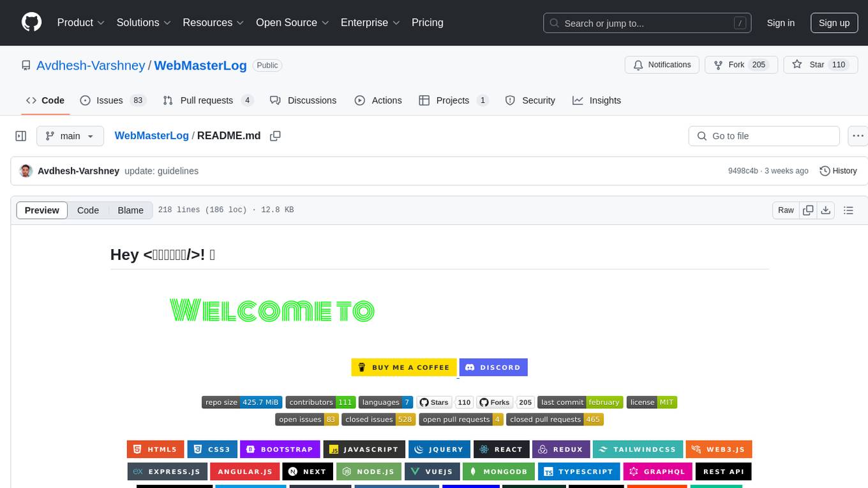The width and height of the screenshot is (868, 488).
Task: Open the Projects tab
Action: click(x=454, y=100)
